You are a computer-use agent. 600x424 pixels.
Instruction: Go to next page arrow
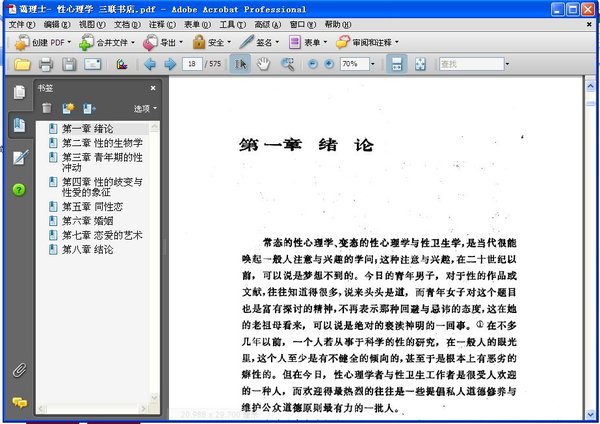[x=169, y=64]
